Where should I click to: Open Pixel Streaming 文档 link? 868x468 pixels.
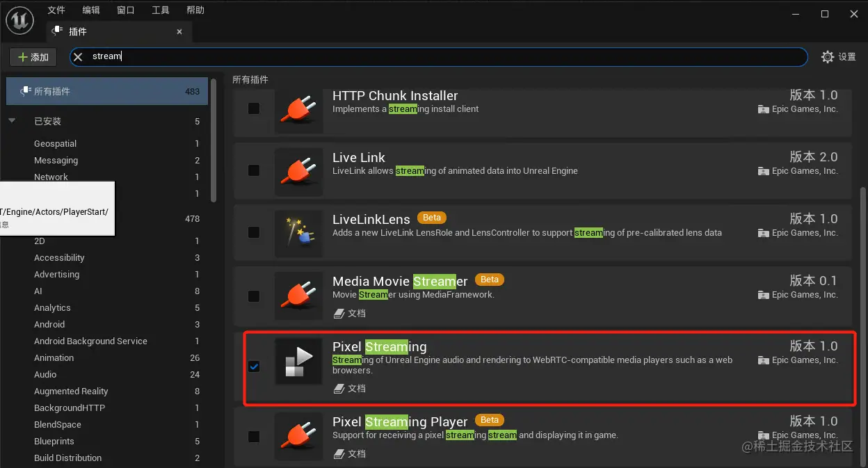coord(357,389)
